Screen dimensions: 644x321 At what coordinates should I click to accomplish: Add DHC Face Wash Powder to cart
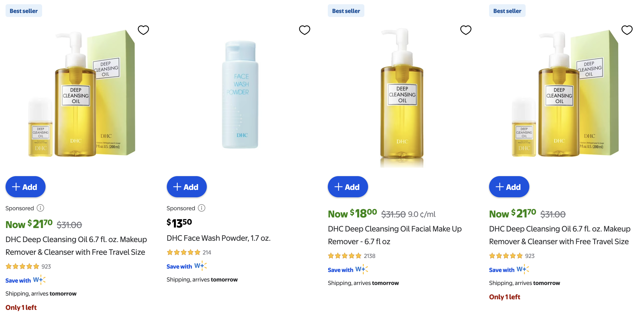[187, 187]
